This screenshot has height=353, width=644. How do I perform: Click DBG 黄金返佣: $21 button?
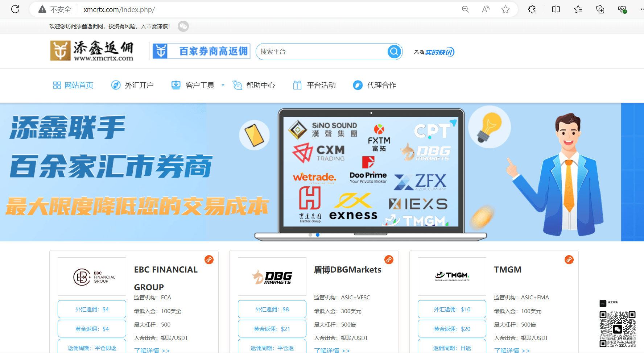click(272, 329)
